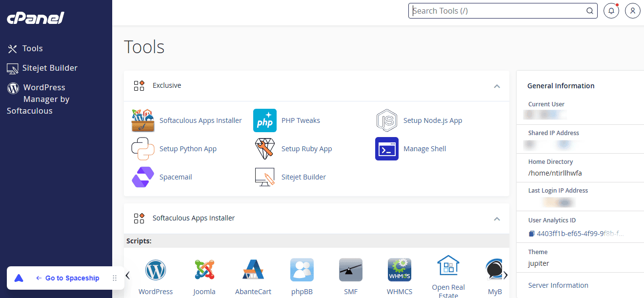Click the Manage Shell text link

pyautogui.click(x=424, y=149)
